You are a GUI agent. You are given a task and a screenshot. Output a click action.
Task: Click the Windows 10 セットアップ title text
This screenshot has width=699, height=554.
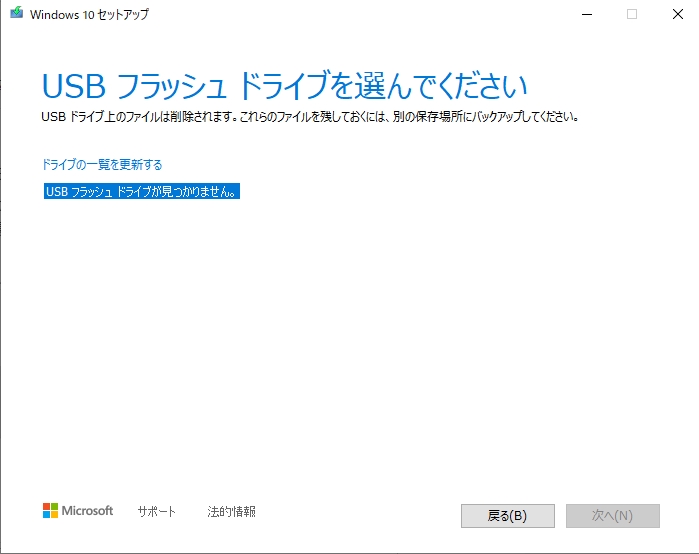click(x=90, y=14)
